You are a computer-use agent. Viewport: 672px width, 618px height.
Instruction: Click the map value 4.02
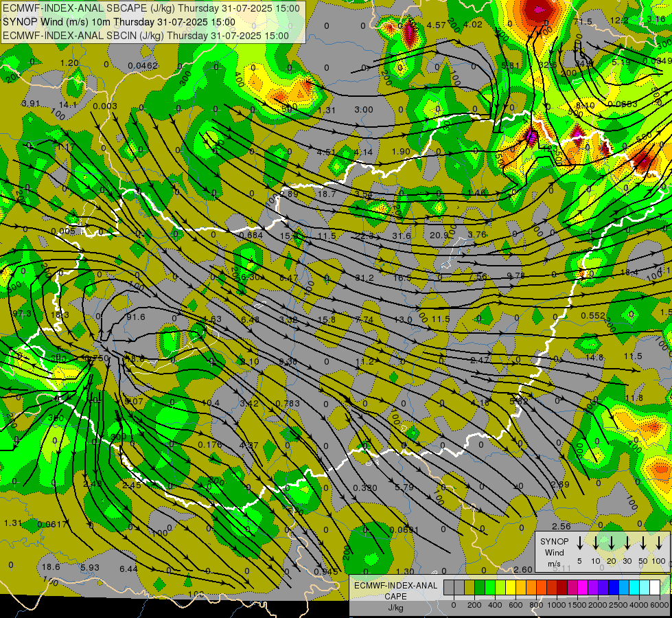pyautogui.click(x=473, y=25)
